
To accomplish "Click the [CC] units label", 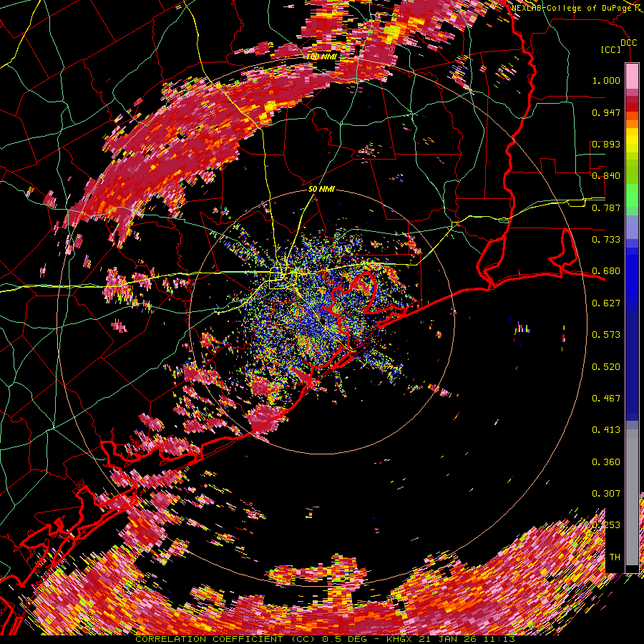I will tap(611, 49).
